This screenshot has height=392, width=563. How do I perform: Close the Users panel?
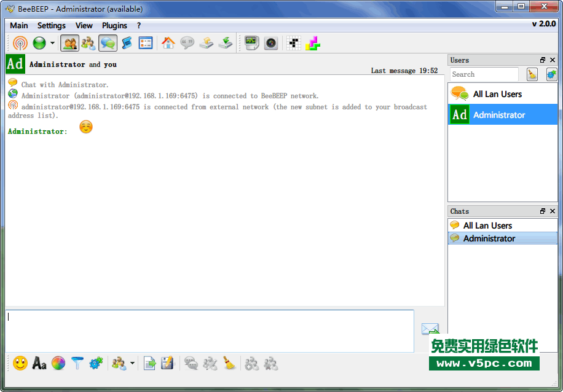click(x=553, y=60)
